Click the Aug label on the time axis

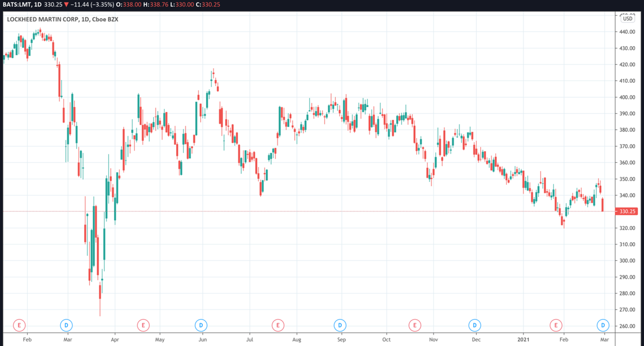296,339
